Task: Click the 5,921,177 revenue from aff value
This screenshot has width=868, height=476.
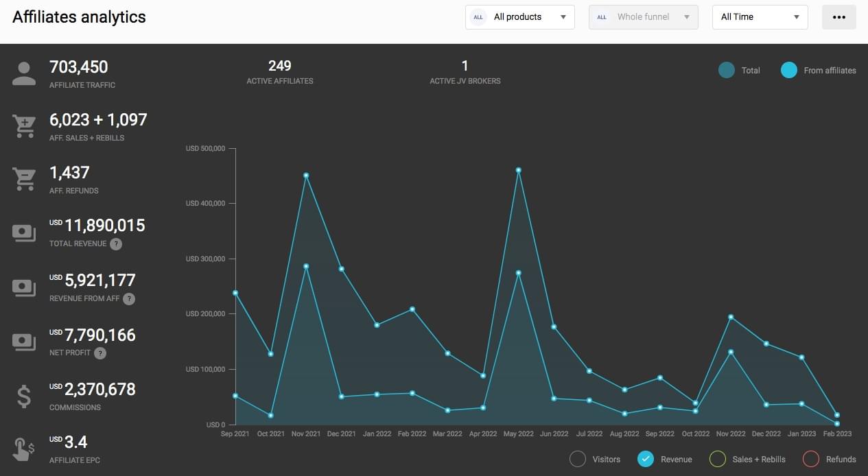Action: coord(100,280)
